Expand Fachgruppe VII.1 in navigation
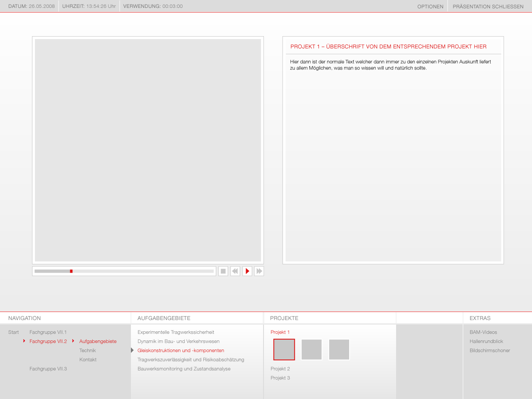Screen dimensions: 532x399 (48, 332)
